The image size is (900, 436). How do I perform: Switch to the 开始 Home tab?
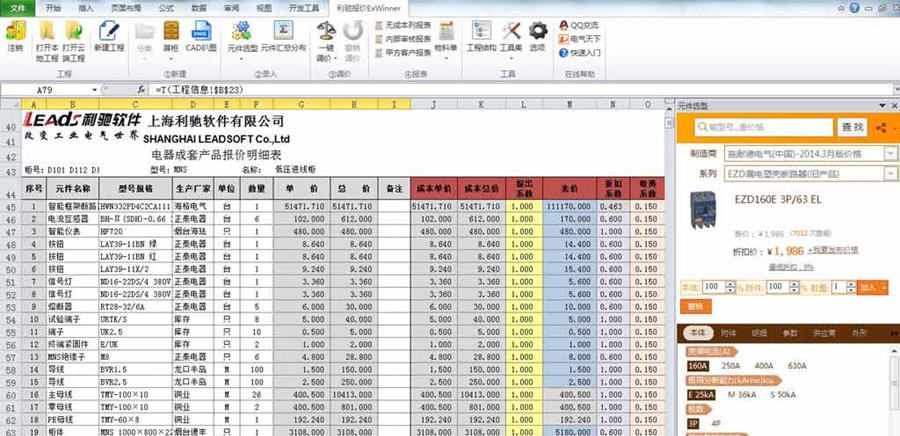click(53, 8)
